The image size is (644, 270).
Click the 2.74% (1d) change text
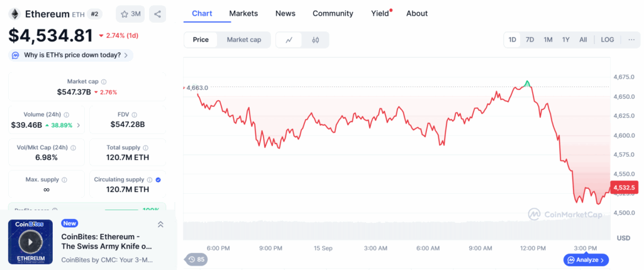click(x=122, y=36)
